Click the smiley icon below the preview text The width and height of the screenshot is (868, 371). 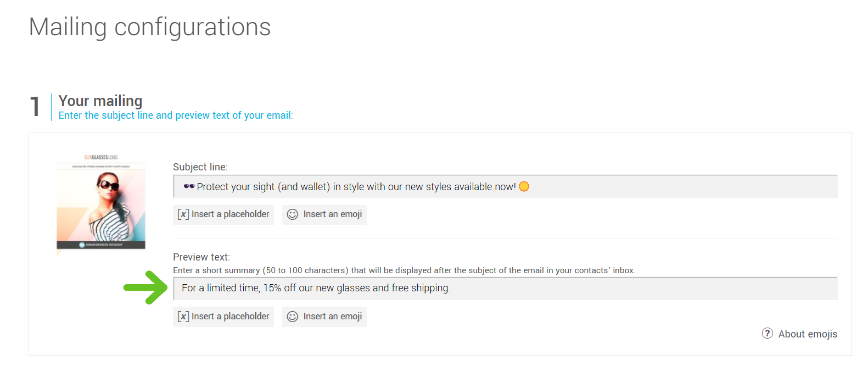293,317
